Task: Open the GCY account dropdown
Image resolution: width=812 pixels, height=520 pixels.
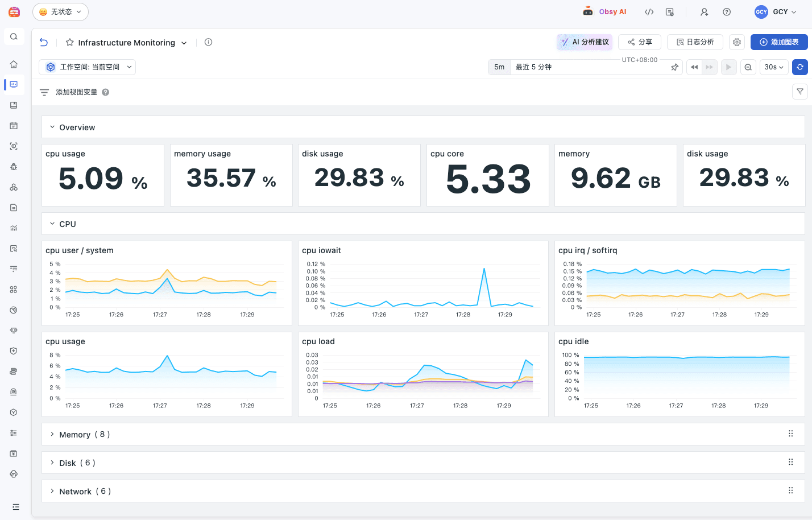Action: [776, 12]
